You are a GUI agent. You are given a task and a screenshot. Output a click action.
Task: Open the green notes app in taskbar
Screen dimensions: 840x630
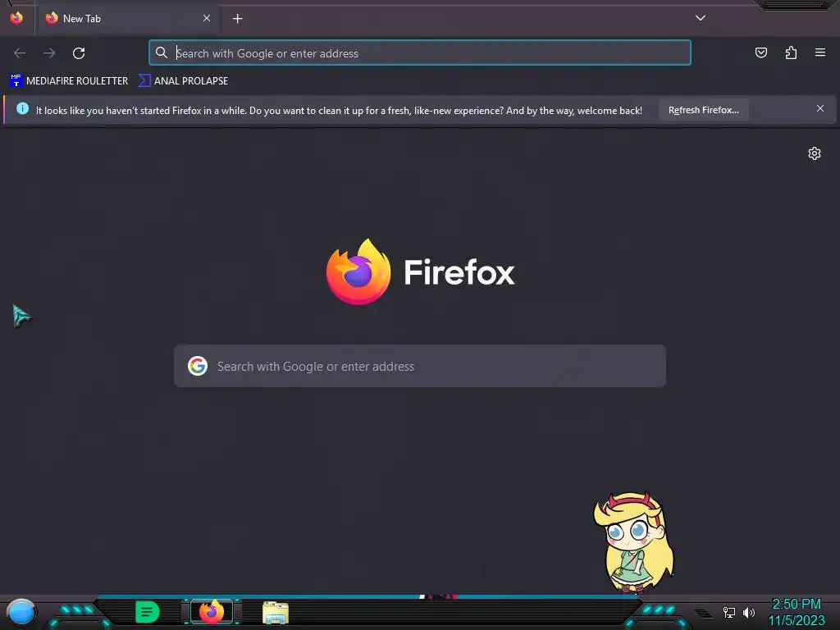[148, 612]
